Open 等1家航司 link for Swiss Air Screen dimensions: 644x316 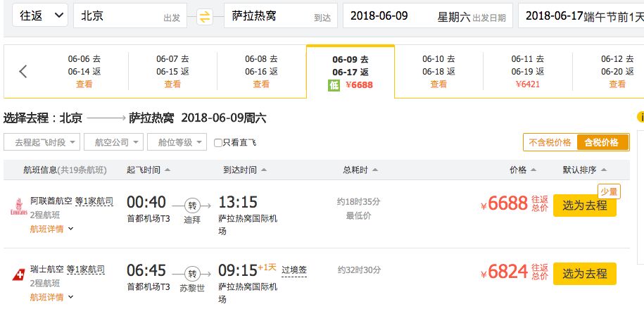pyautogui.click(x=85, y=270)
